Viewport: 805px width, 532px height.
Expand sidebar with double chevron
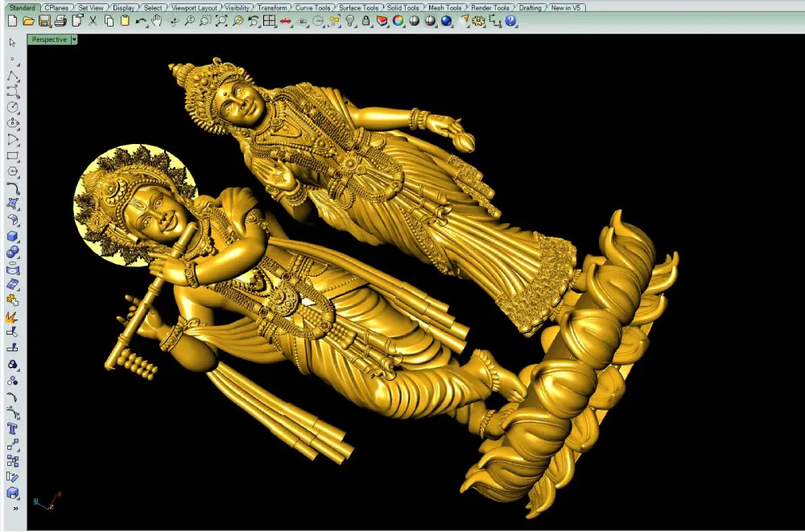15,509
